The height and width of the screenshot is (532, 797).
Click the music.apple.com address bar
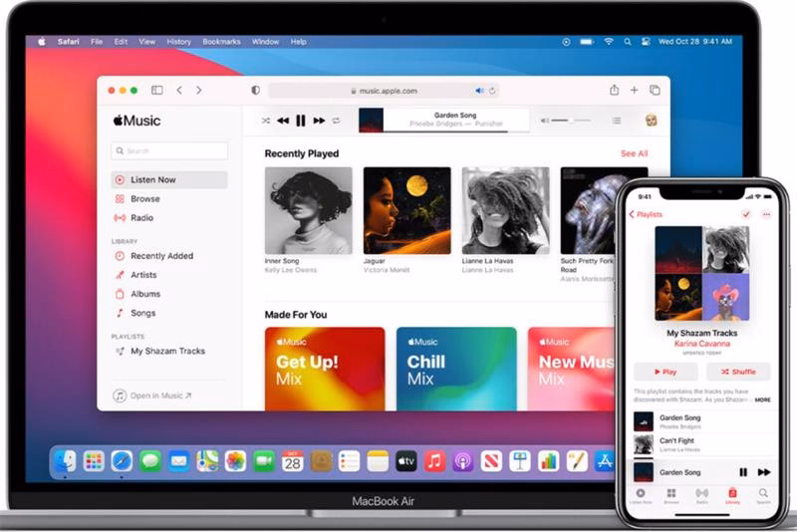[x=384, y=91]
